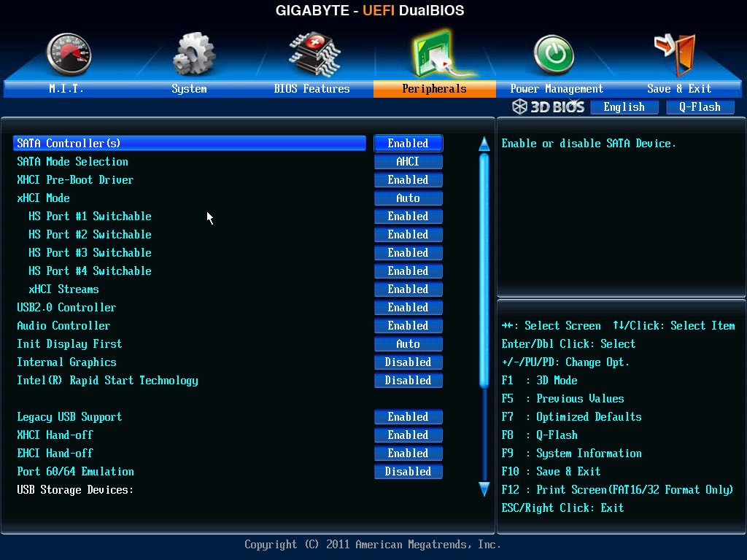Toggle HS Port #2 Switchable value
The width and height of the screenshot is (747, 560).
pos(409,234)
